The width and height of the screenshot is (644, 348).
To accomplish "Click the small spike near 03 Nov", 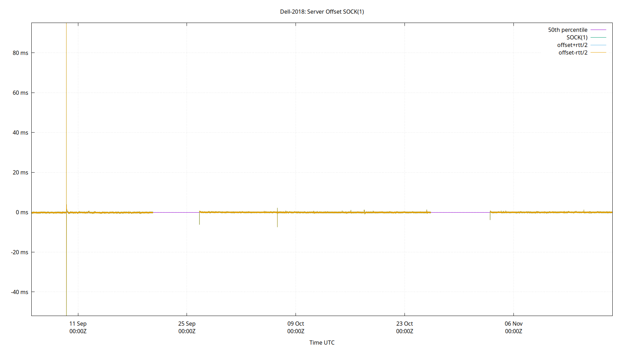I will (x=490, y=217).
